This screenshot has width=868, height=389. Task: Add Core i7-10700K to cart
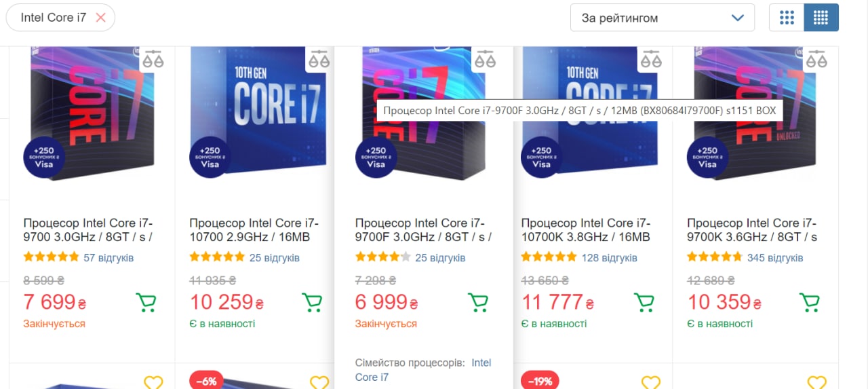644,302
